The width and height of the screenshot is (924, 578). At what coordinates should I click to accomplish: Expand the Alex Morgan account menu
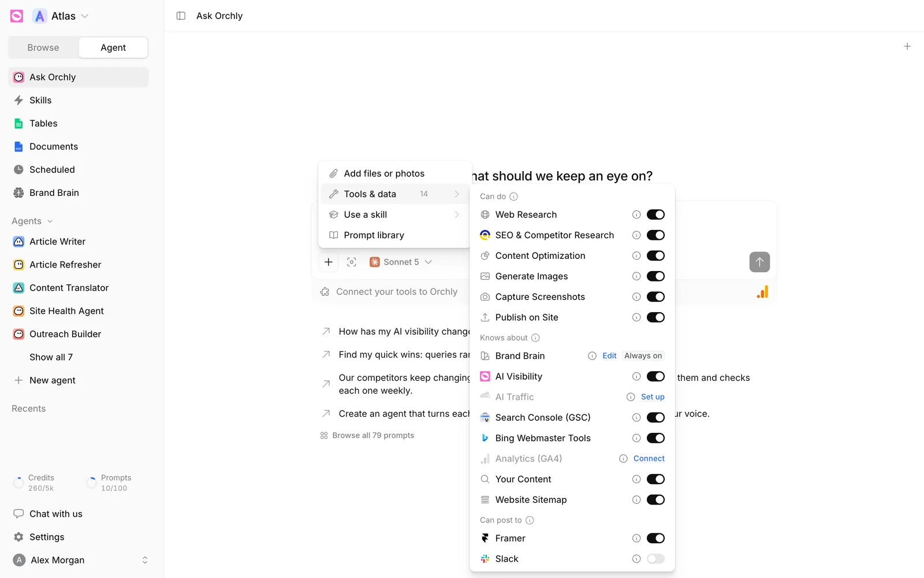pos(81,560)
